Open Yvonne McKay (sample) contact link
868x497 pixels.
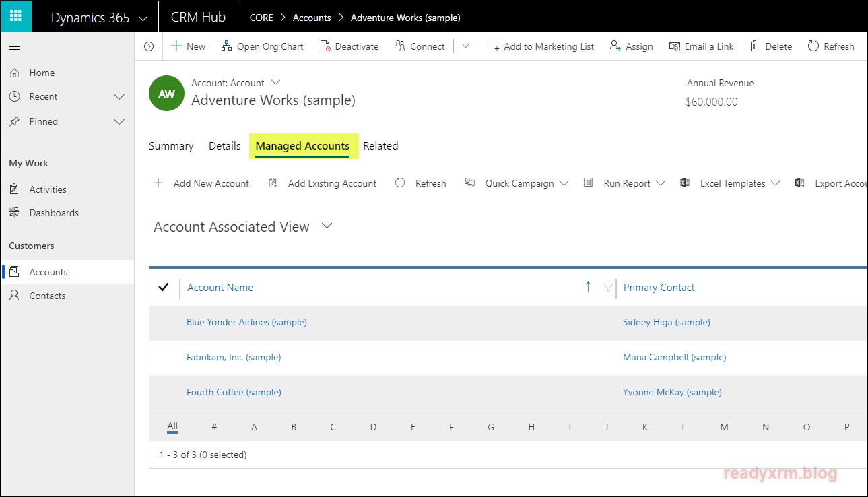(x=672, y=392)
